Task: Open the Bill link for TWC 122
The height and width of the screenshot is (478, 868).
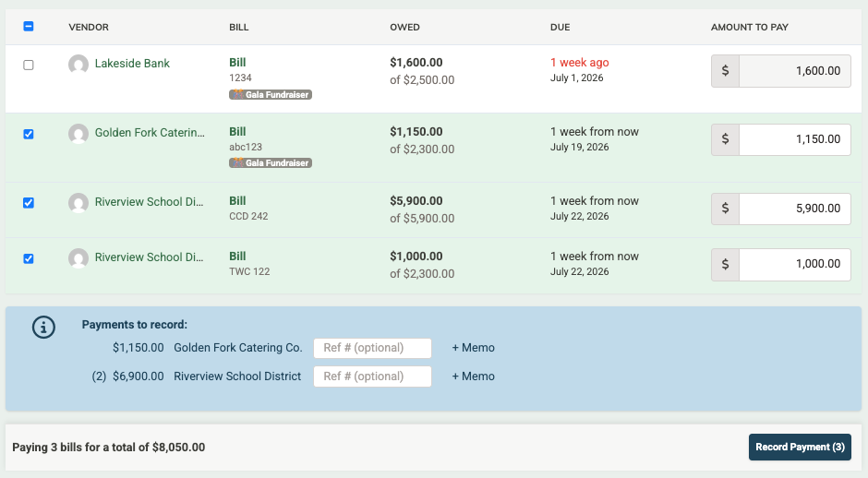Action: 237,257
